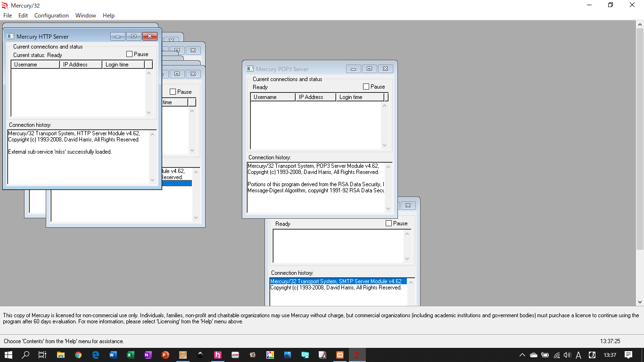Viewport: 644px width, 362px height.
Task: Click the Login time column header in POP3 Server
Action: click(x=360, y=97)
